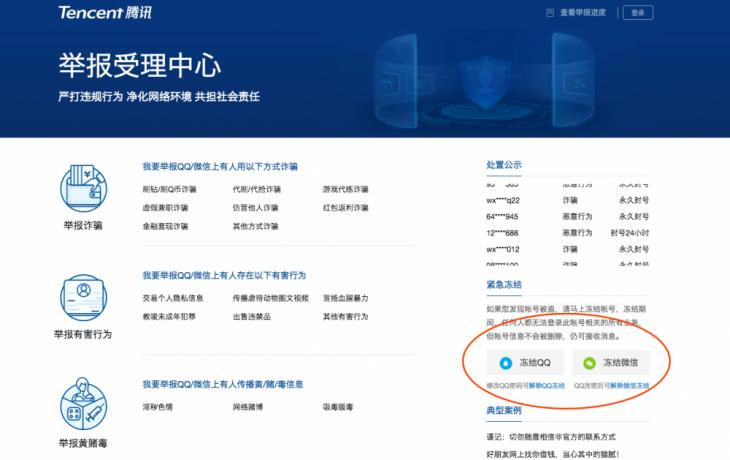Choose 教唆未成年犯罪 report type

169,317
